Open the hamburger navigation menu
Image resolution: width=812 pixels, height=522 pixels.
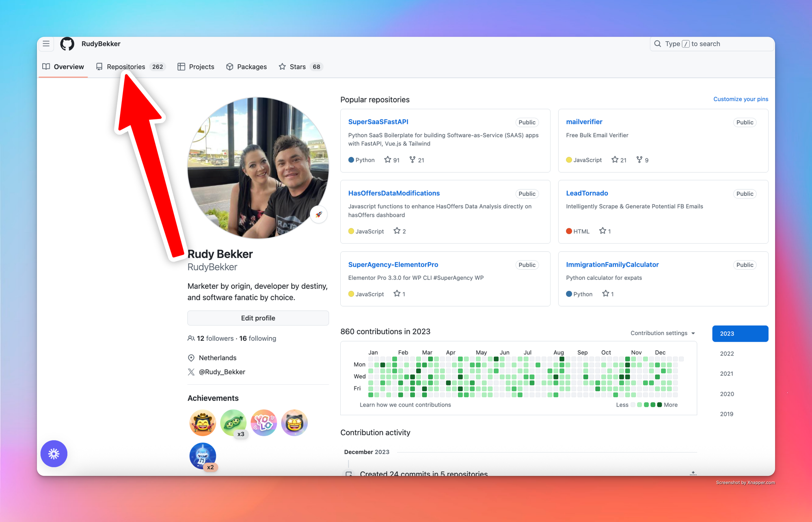coord(46,44)
